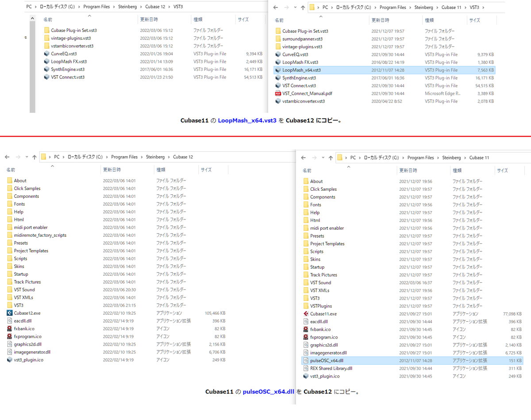Sort by 名前 column in Cubase 12 VST3 window
531x420 pixels.
[48, 20]
